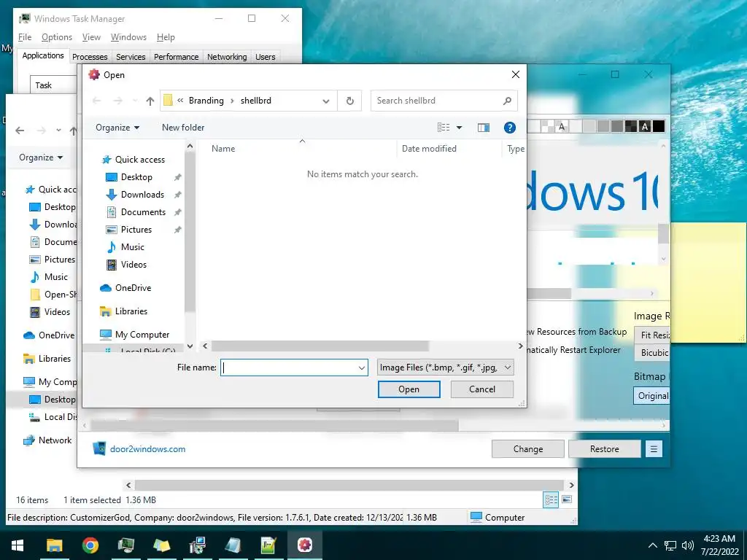Select Downloads in Open dialog sidebar

tap(142, 195)
